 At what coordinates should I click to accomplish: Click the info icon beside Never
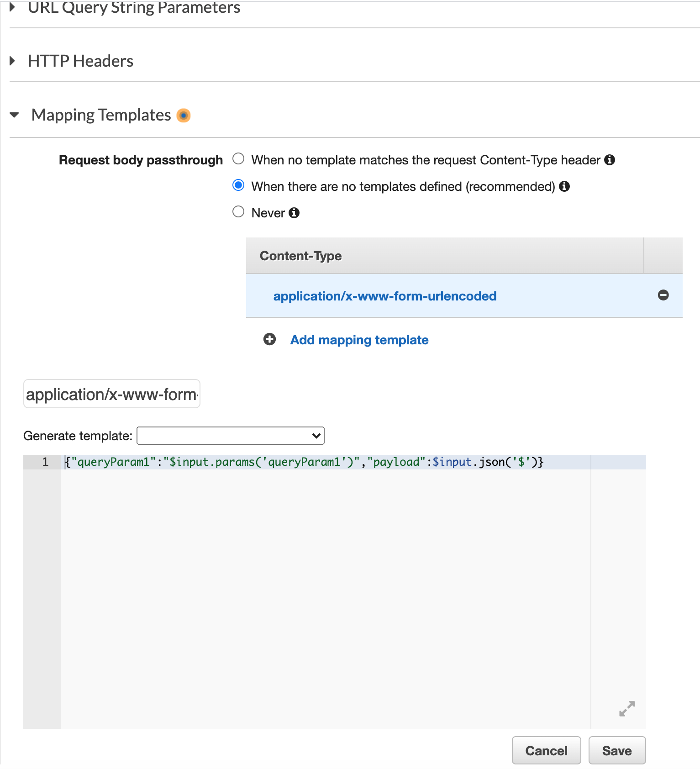click(x=295, y=213)
